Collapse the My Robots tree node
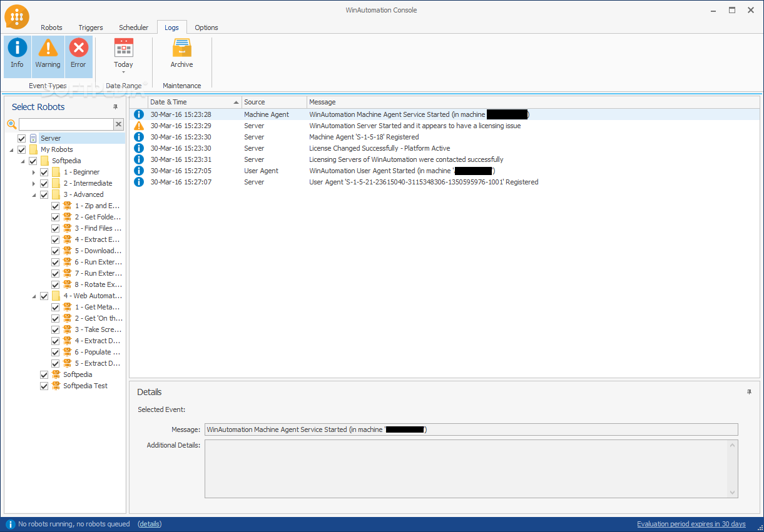This screenshot has width=764, height=532. click(11, 150)
